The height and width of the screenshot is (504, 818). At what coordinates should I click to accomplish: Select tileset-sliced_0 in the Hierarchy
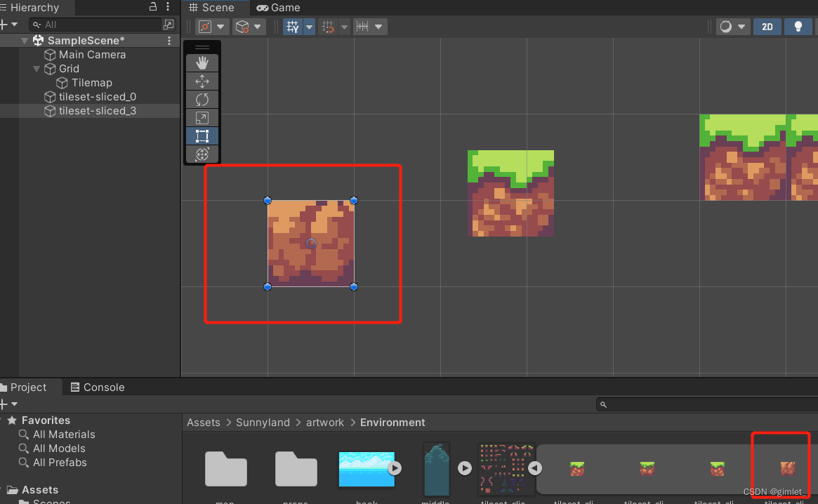98,97
